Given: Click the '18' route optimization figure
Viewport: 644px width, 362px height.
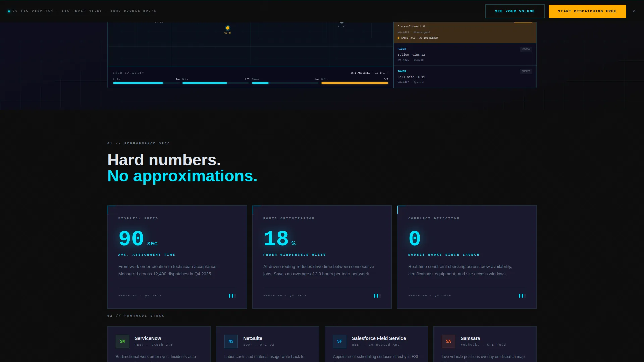Looking at the screenshot, I should pyautogui.click(x=276, y=239).
